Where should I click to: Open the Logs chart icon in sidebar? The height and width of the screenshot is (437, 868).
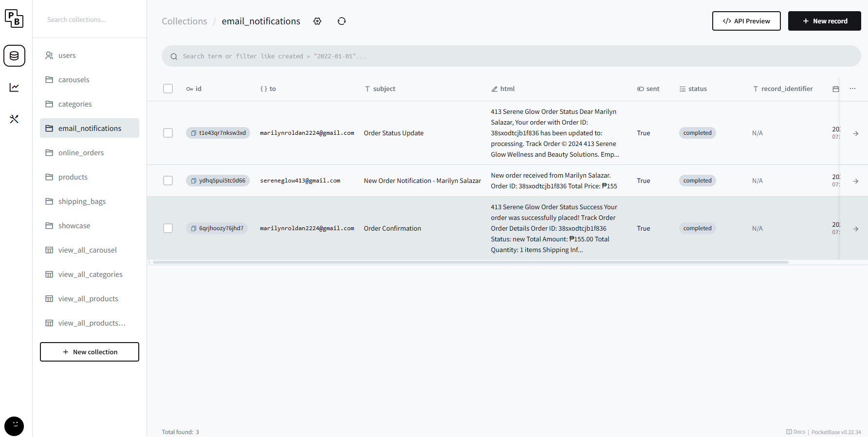pos(14,88)
